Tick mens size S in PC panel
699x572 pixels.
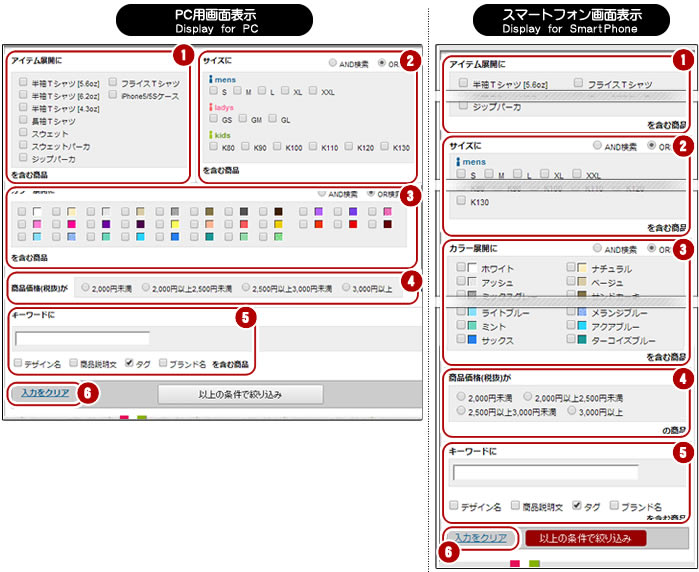[214, 91]
